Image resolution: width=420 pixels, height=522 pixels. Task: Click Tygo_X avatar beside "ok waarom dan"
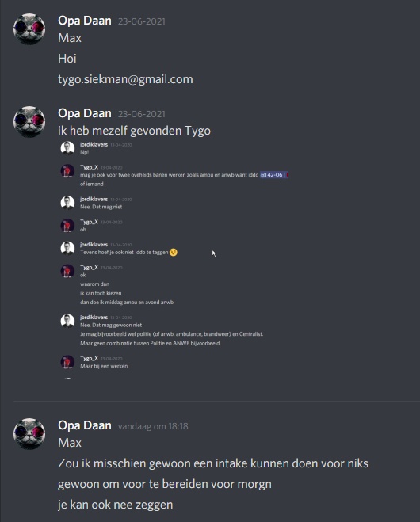click(67, 271)
